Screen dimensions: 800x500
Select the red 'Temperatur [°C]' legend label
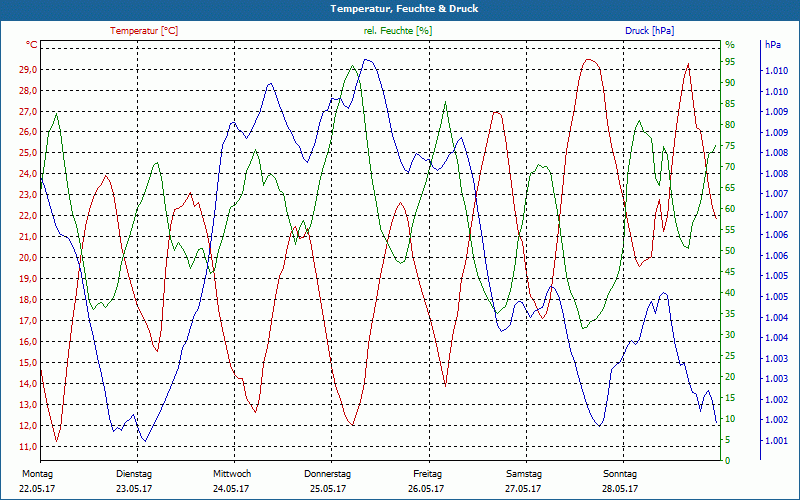click(144, 31)
